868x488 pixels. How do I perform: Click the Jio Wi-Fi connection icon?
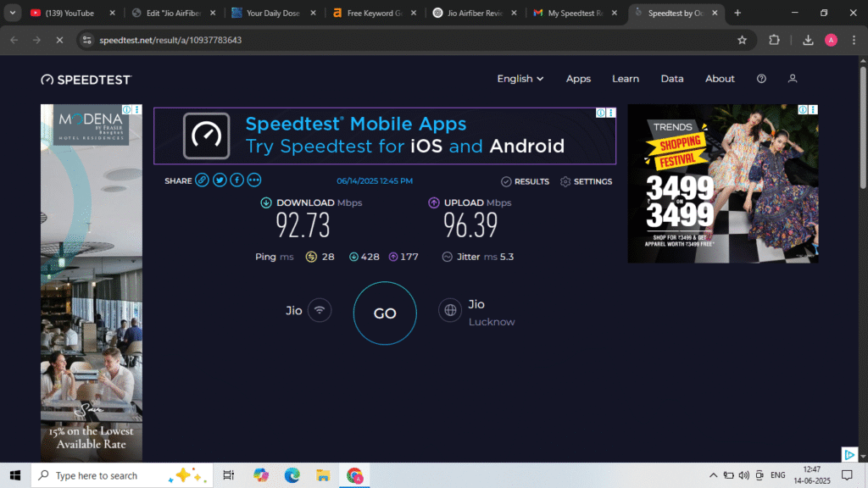click(x=320, y=310)
